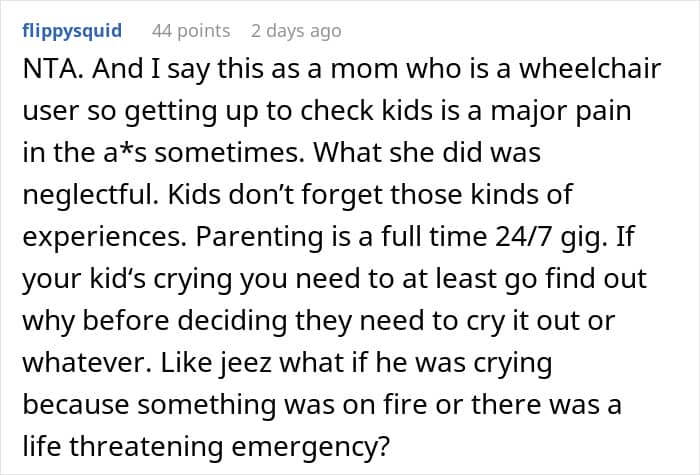Image resolution: width=700 pixels, height=475 pixels.
Task: Click the censored word a*s
Action: [x=125, y=153]
